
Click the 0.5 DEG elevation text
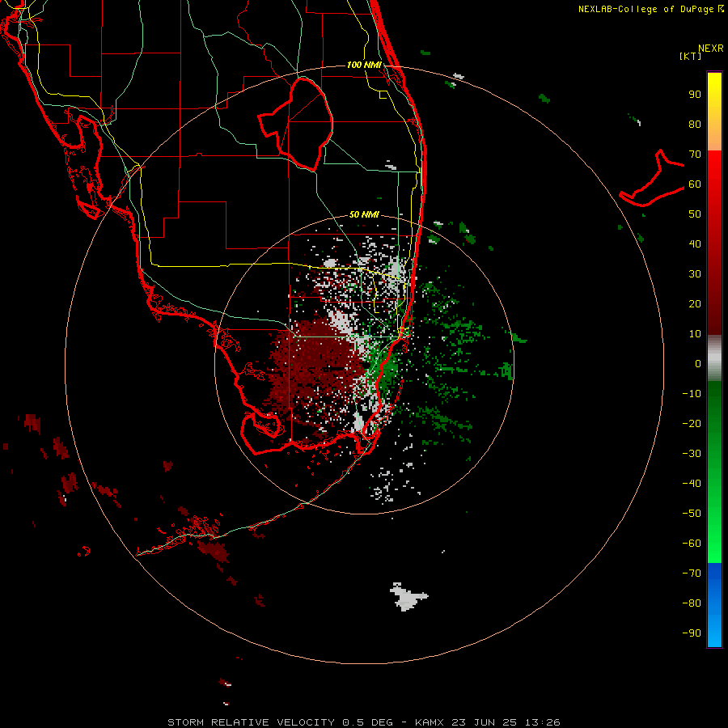tap(368, 722)
